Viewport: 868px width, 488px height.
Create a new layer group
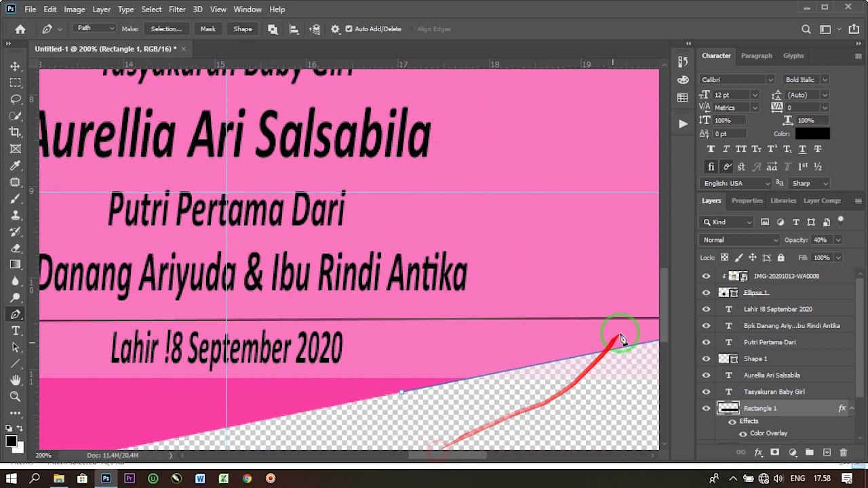coord(809,452)
